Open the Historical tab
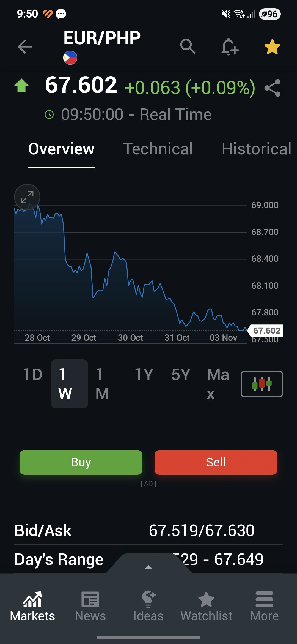297x644 pixels. pos(256,149)
